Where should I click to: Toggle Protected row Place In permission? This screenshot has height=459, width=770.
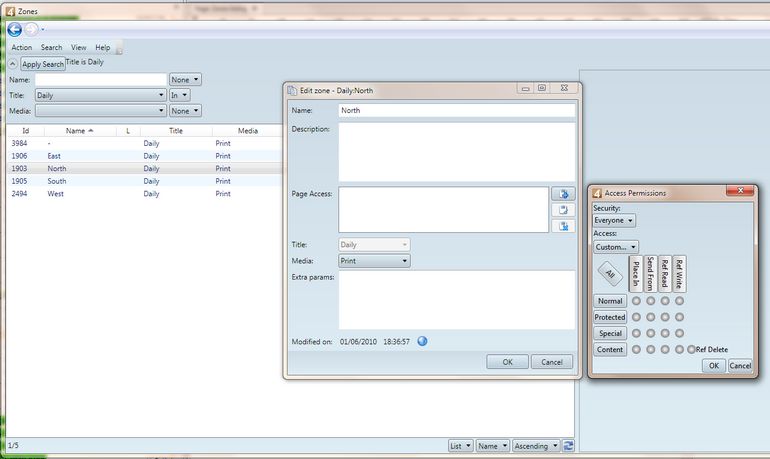point(636,317)
